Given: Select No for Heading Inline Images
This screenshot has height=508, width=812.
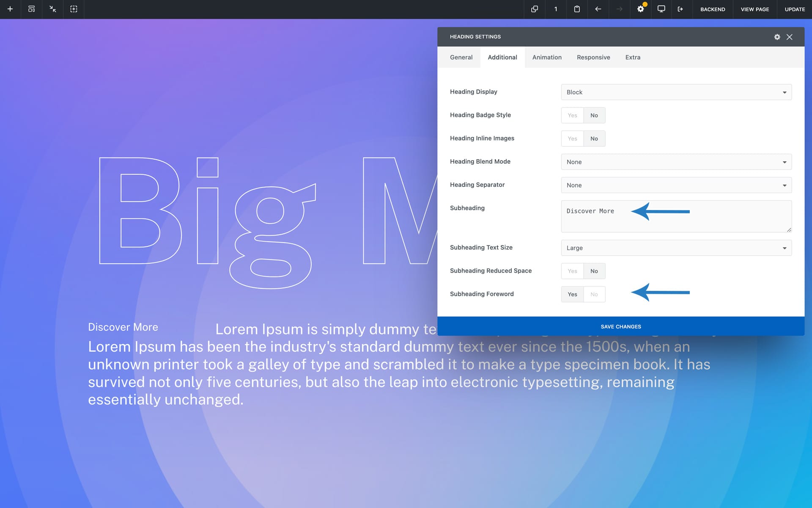Looking at the screenshot, I should (x=594, y=139).
